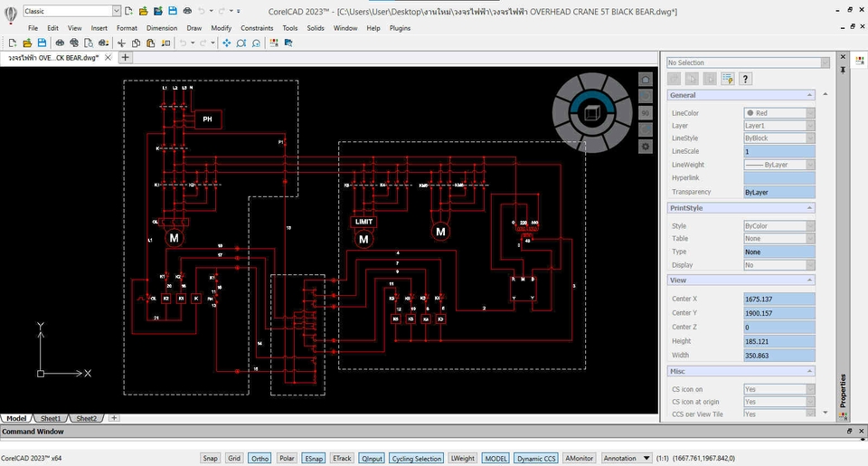
Task: Open the LineWeight ByLayer dropdown
Action: pos(810,165)
